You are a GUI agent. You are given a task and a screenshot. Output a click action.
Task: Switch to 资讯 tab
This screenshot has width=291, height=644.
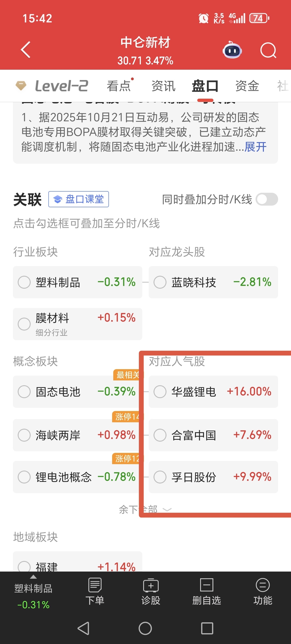click(x=163, y=86)
